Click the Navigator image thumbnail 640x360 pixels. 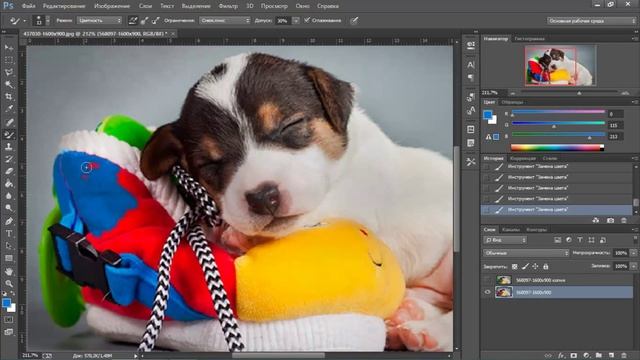click(560, 65)
